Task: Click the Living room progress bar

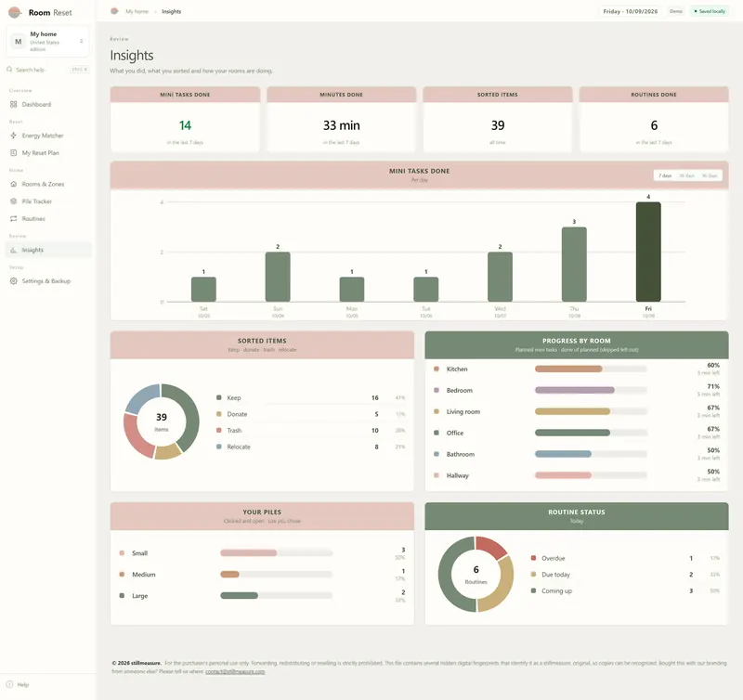Action: [x=591, y=411]
